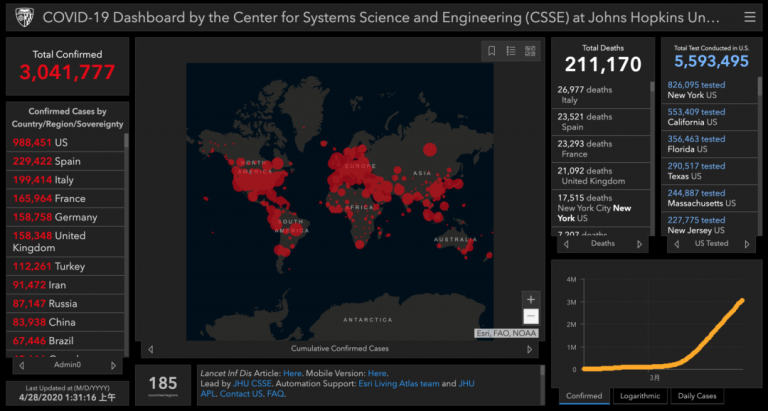Select the 165,964 France row
Viewport: 768px width, 411px height.
coord(65,198)
